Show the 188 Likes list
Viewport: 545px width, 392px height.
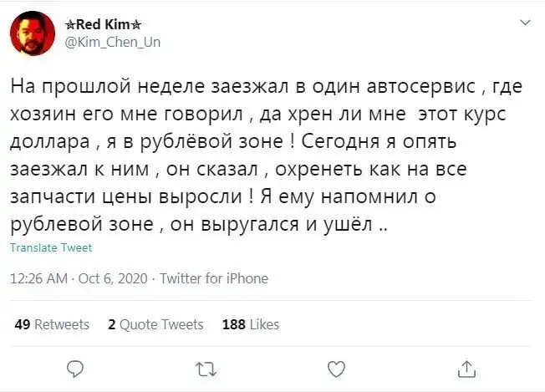click(x=251, y=324)
